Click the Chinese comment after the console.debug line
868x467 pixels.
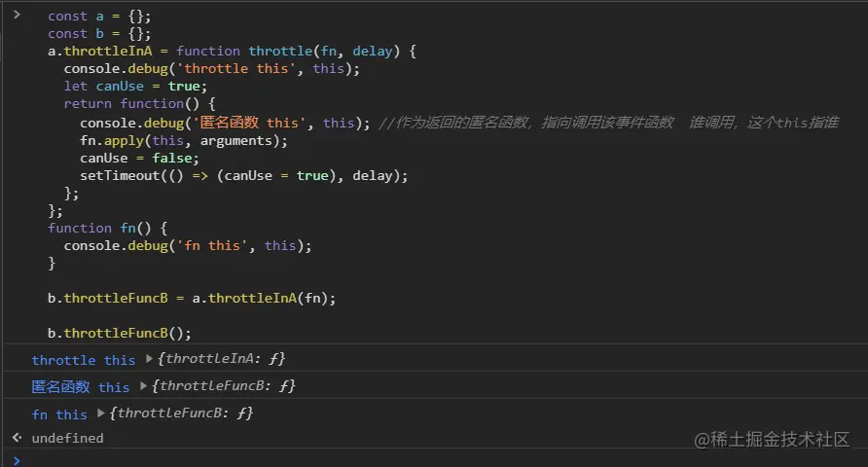(x=609, y=123)
